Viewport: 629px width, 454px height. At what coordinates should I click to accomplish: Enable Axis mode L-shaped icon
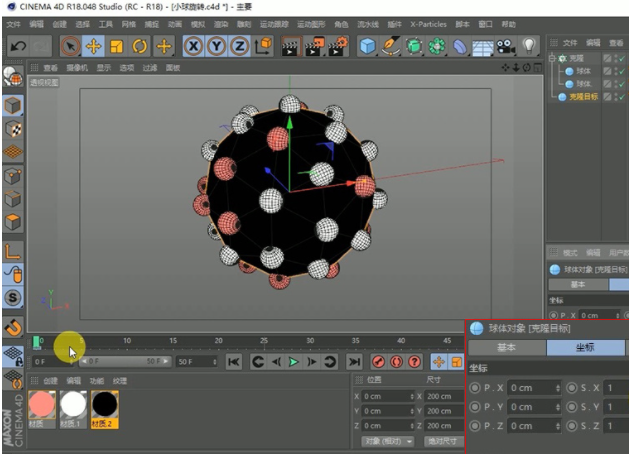point(13,252)
